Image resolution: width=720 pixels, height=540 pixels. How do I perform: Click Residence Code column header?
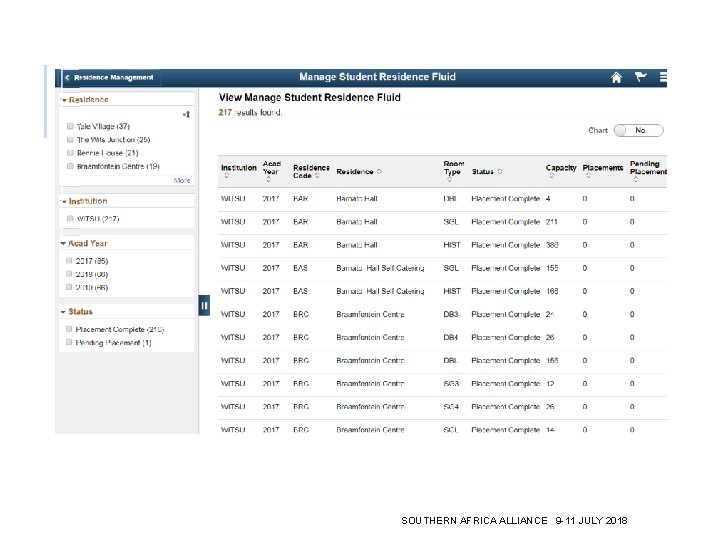311,171
